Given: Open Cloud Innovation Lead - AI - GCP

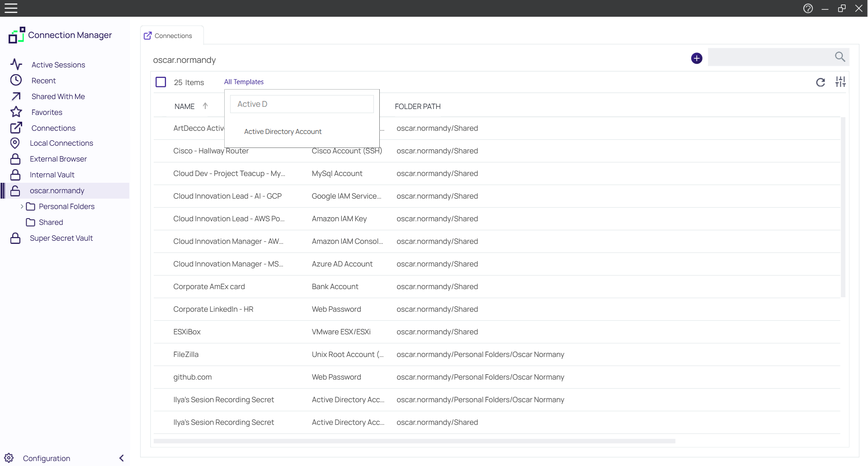Looking at the screenshot, I should (x=496, y=196).
